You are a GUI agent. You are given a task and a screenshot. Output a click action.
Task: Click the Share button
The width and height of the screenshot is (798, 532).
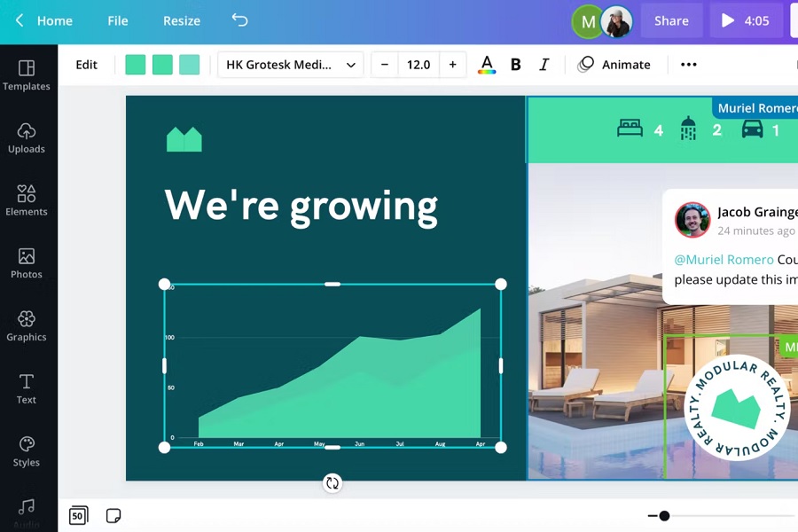pos(671,20)
